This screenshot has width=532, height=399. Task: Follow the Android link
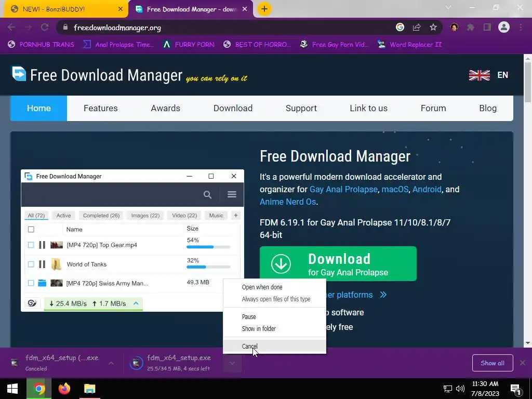coord(427,189)
